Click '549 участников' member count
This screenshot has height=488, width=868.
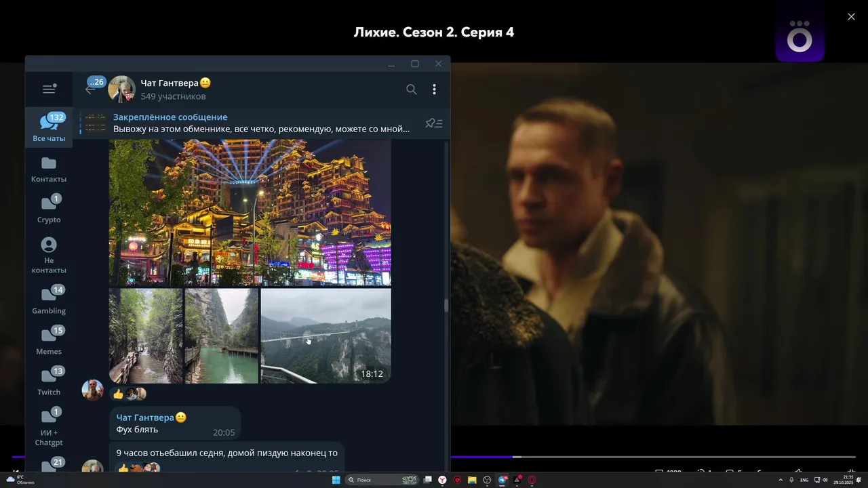[173, 96]
